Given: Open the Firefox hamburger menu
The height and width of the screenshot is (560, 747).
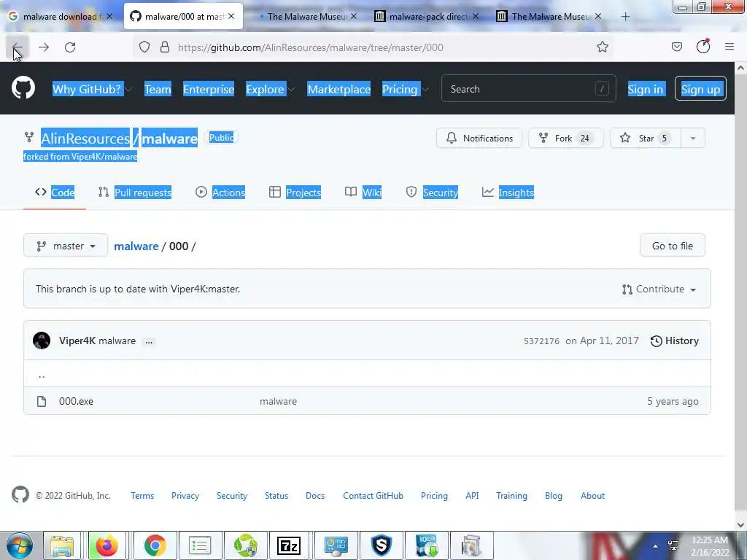Looking at the screenshot, I should tap(729, 47).
